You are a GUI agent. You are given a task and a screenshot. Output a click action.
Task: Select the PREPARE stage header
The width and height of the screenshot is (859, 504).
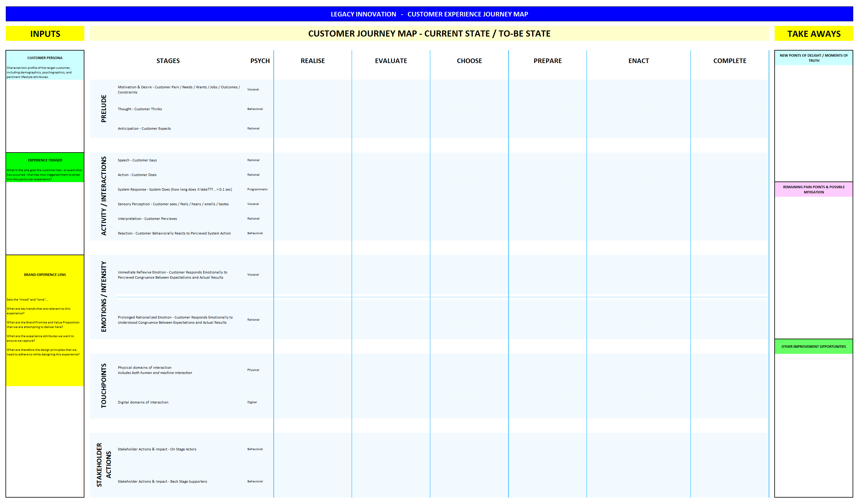547,61
